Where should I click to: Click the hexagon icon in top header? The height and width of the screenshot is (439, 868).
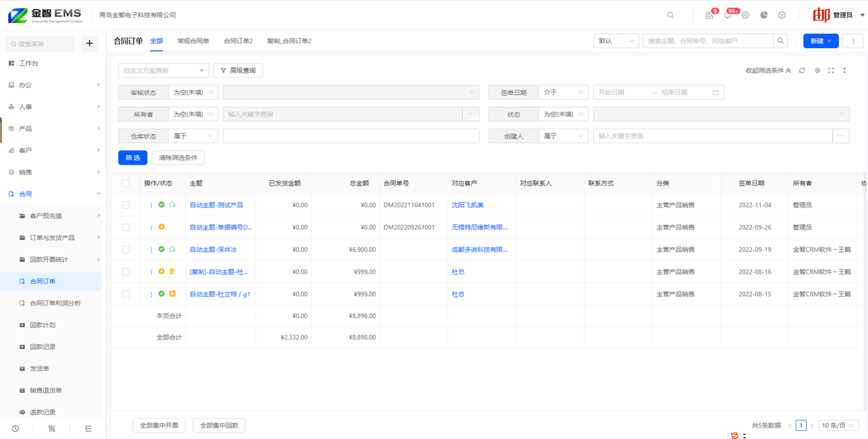(782, 15)
